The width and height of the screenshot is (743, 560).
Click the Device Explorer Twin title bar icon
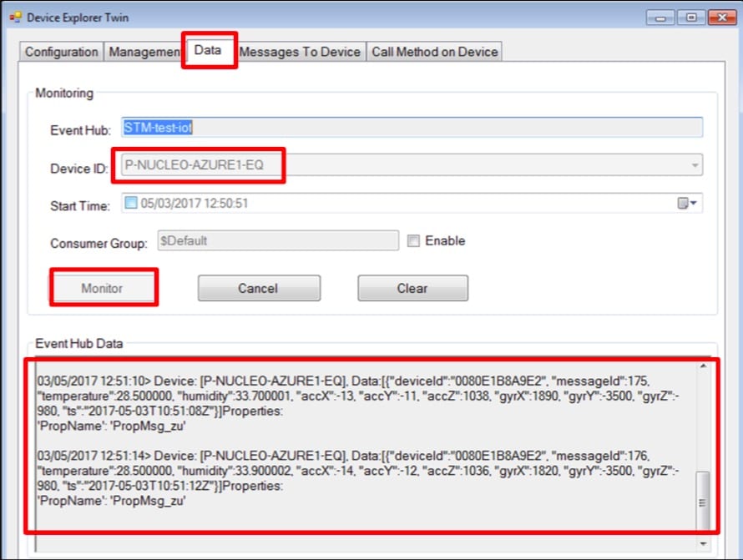(x=15, y=17)
